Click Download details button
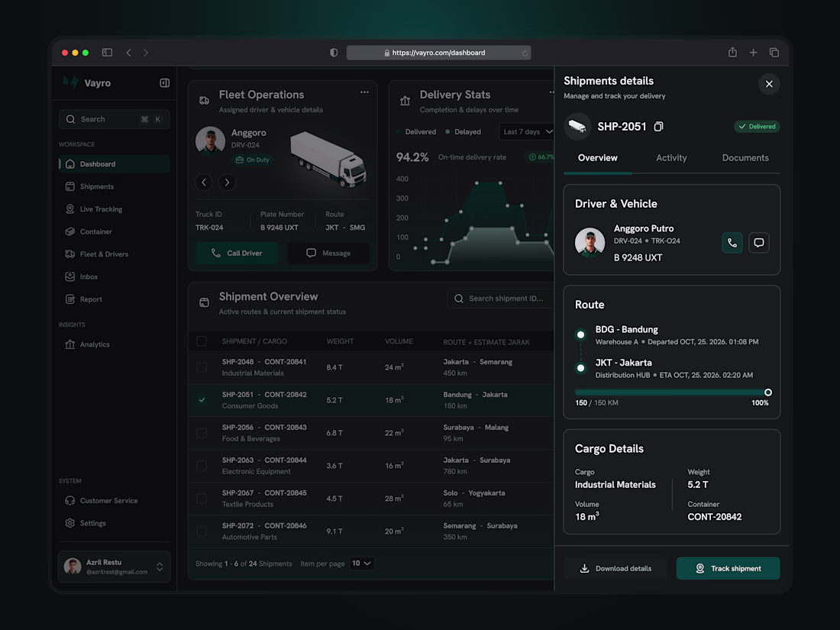Image resolution: width=840 pixels, height=630 pixels. pyautogui.click(x=615, y=568)
